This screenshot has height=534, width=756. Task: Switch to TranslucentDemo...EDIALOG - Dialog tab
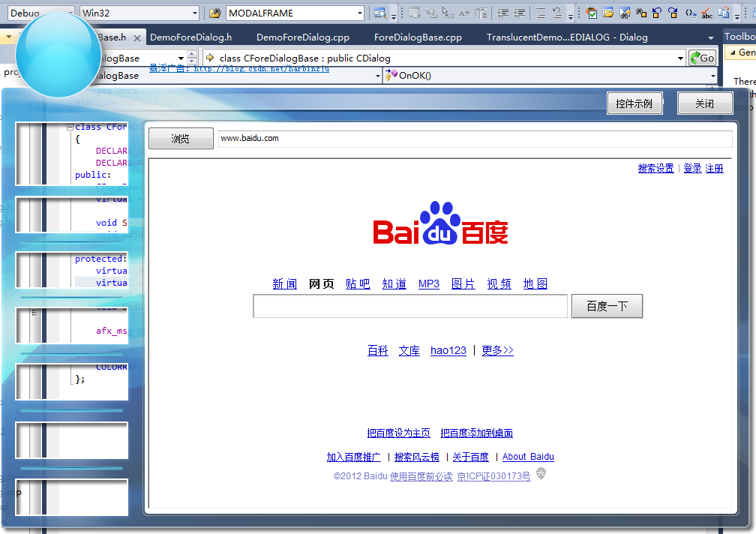[567, 37]
